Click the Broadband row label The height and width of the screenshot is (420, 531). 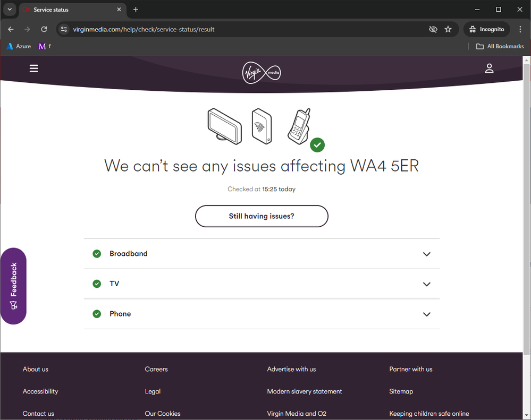128,254
